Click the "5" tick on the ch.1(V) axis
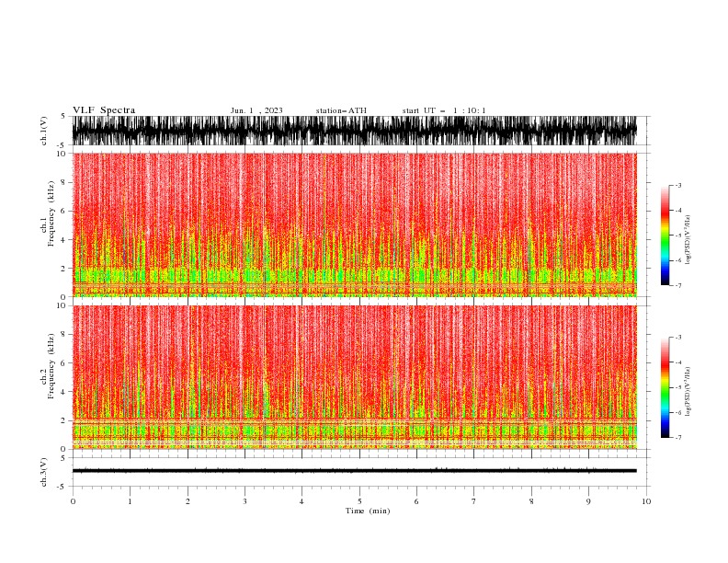Screen dimensions: 728x563 (63, 116)
